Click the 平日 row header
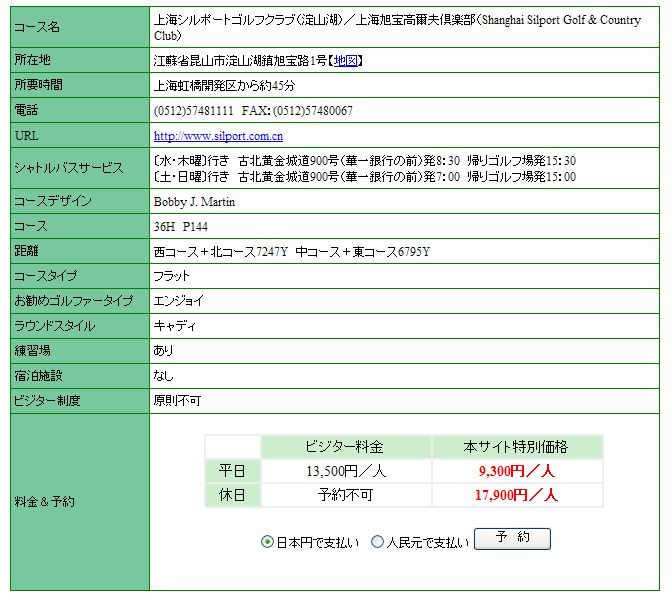The width and height of the screenshot is (672, 600). 232,471
